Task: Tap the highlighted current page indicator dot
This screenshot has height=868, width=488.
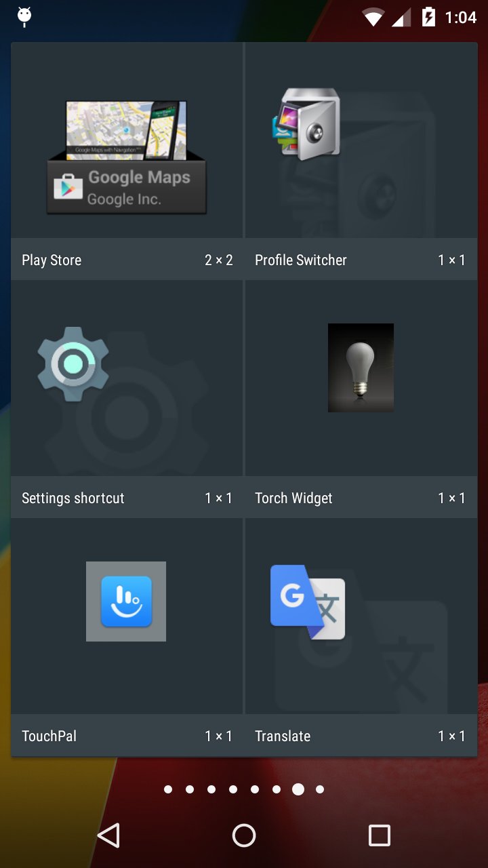Action: tap(298, 789)
